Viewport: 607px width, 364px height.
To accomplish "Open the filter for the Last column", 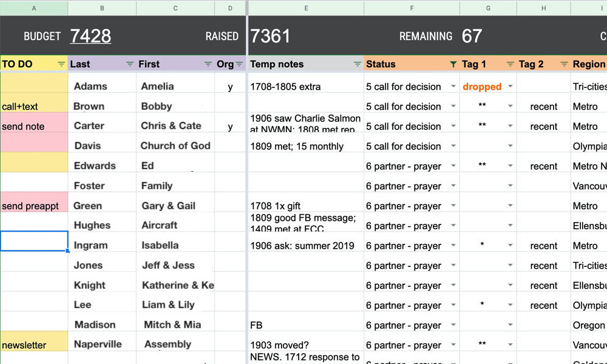I will [129, 64].
